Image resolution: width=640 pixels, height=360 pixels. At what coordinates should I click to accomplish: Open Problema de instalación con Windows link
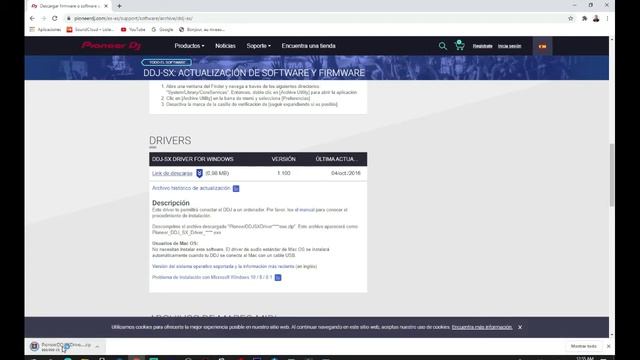[x=212, y=278]
